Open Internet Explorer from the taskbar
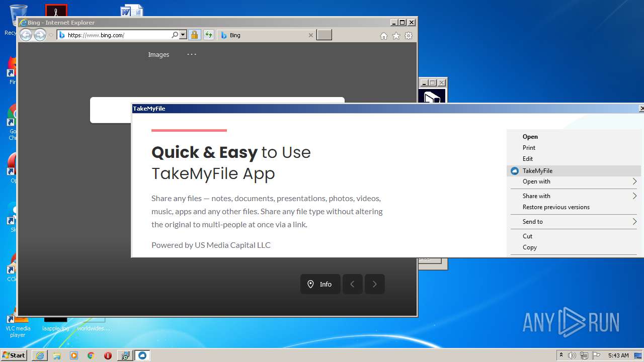Screen dimensions: 644x362 pos(40,355)
